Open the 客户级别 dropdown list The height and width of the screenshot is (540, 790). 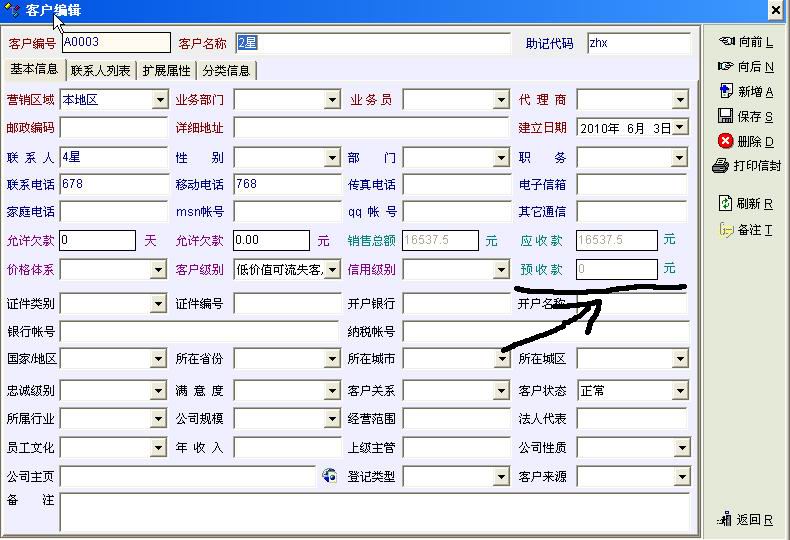click(332, 270)
